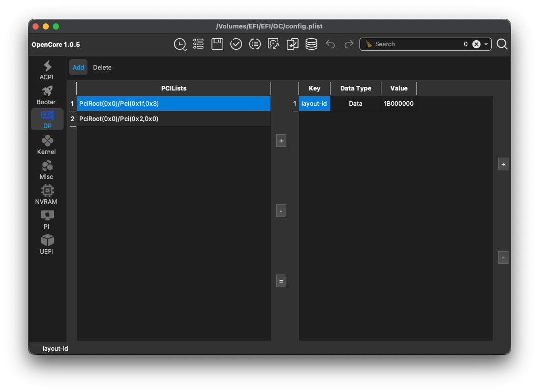Select the 1B000000 value cell

click(399, 104)
